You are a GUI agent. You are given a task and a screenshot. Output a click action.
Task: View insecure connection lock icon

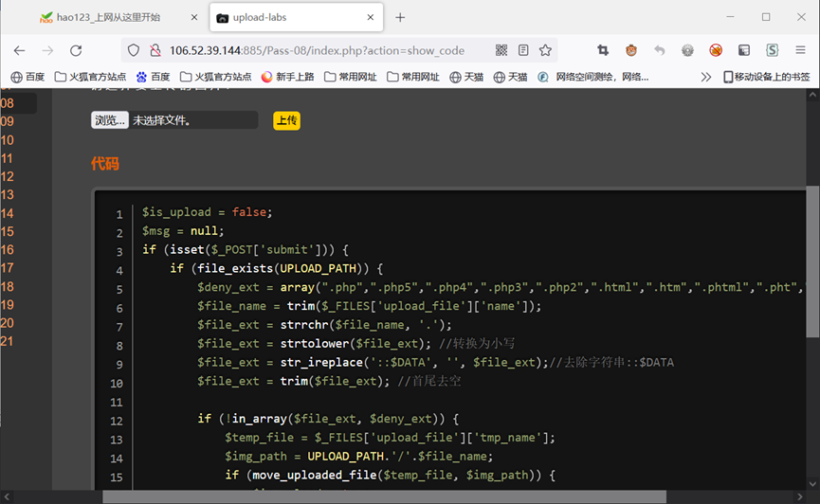155,50
